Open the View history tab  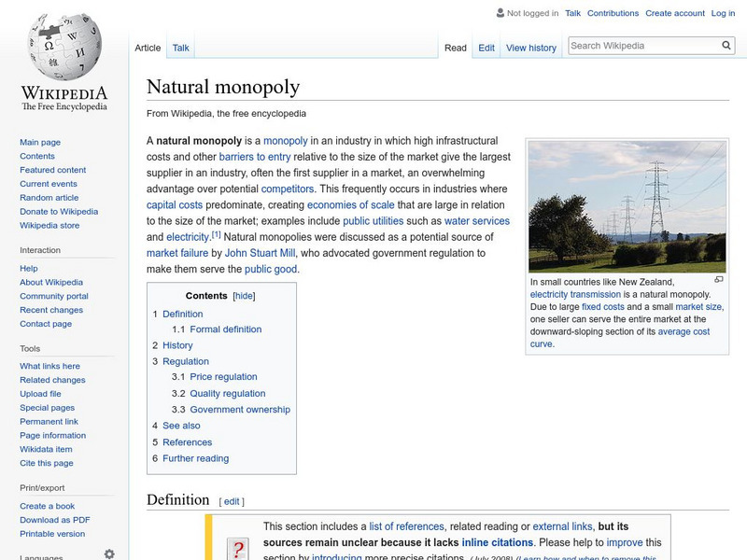[x=530, y=48]
